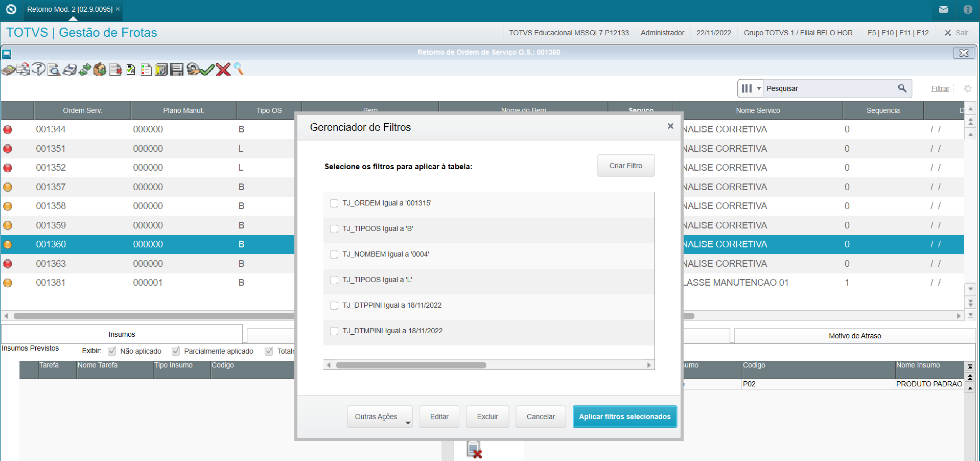Click the document with green checkmark icon

click(131, 70)
